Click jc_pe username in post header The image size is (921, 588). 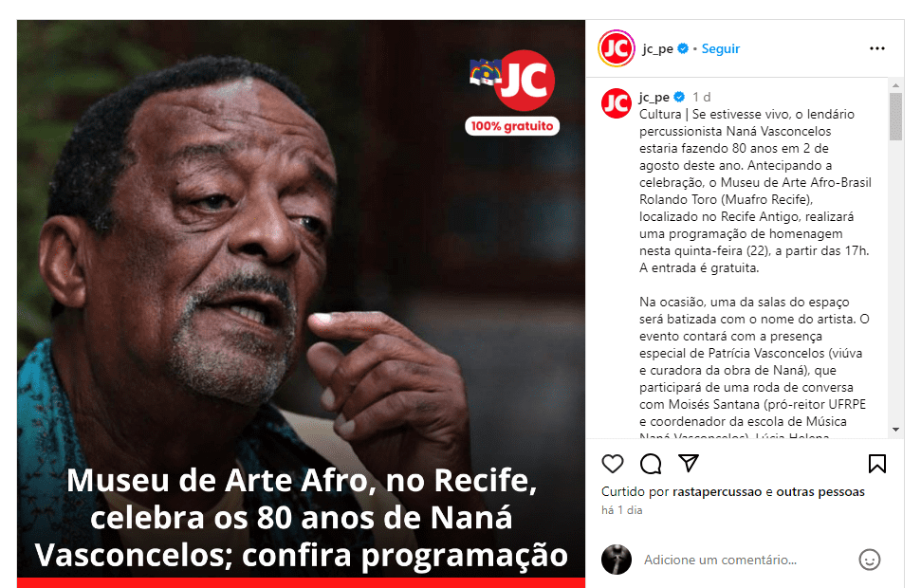658,48
